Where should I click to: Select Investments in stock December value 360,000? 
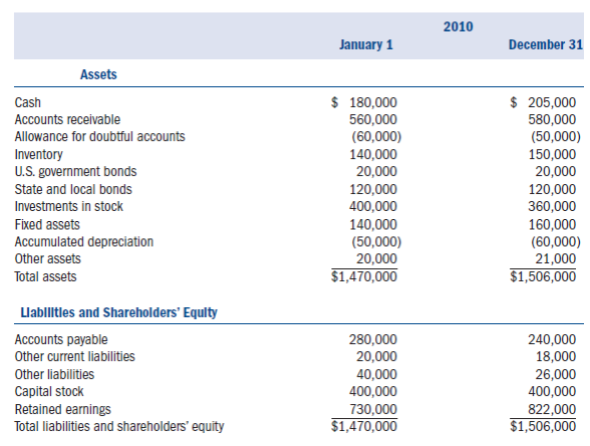552,206
